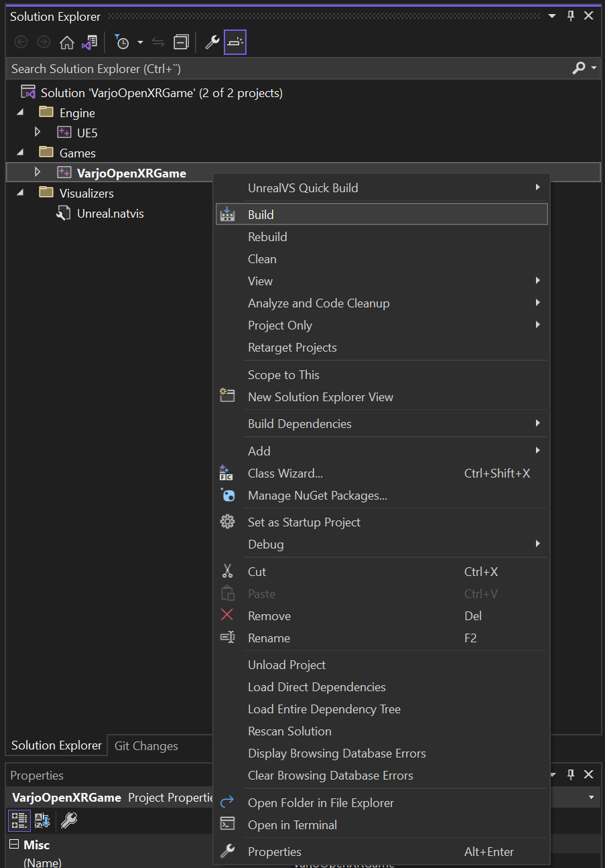Select the UE5 project
Screen dimensions: 605x868
pos(87,133)
